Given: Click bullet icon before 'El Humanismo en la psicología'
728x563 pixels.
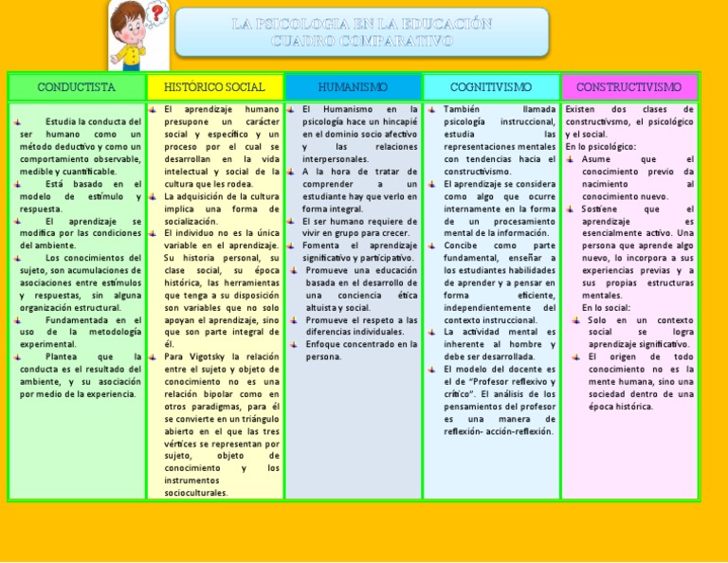Looking at the screenshot, I should (291, 110).
